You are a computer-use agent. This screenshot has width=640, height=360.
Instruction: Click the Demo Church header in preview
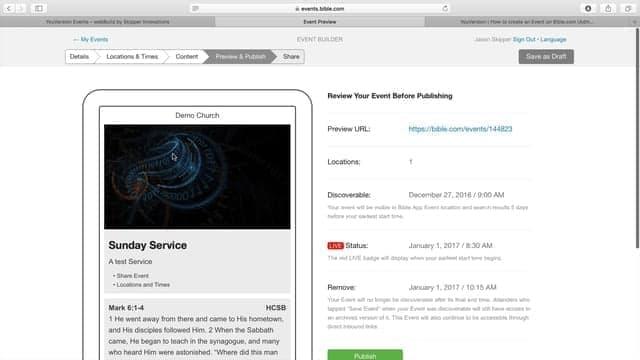coord(197,116)
